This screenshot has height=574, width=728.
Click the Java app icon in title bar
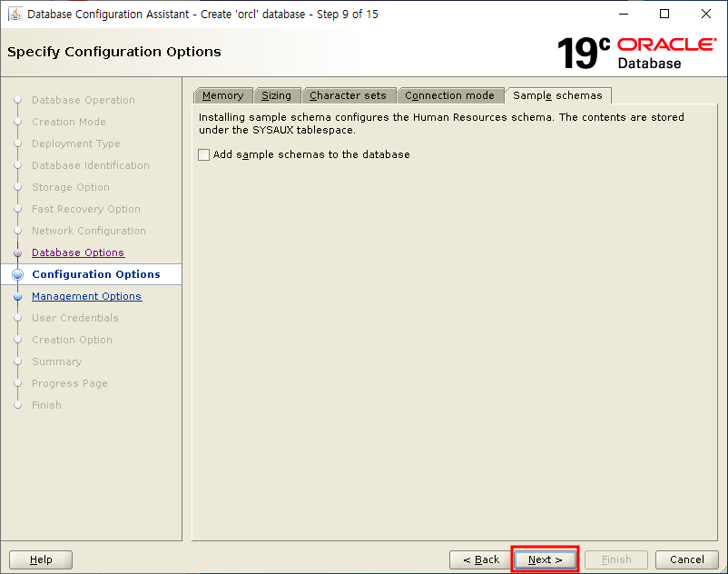(15, 14)
